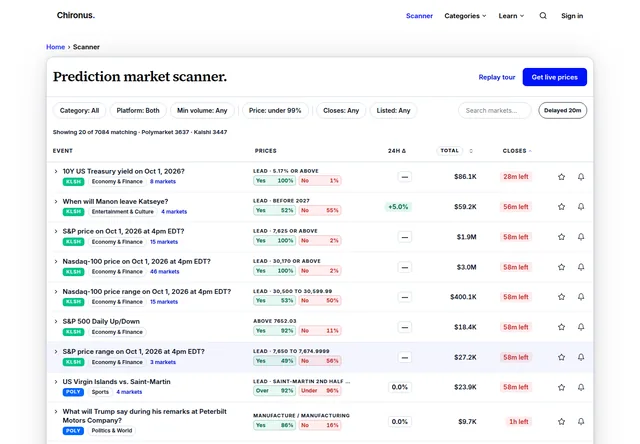Expand the S&P price on Oct 1 row
The height and width of the screenshot is (444, 640).
point(56,231)
